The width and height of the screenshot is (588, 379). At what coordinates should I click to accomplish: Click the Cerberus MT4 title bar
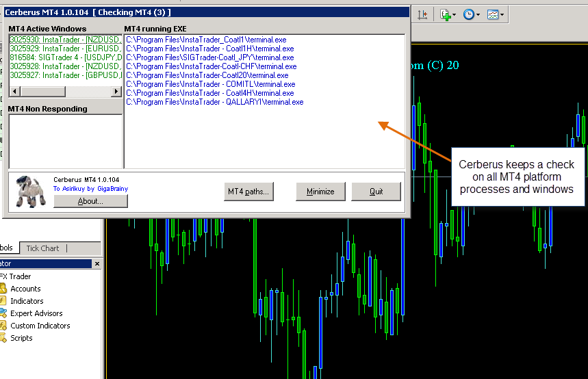click(x=207, y=12)
